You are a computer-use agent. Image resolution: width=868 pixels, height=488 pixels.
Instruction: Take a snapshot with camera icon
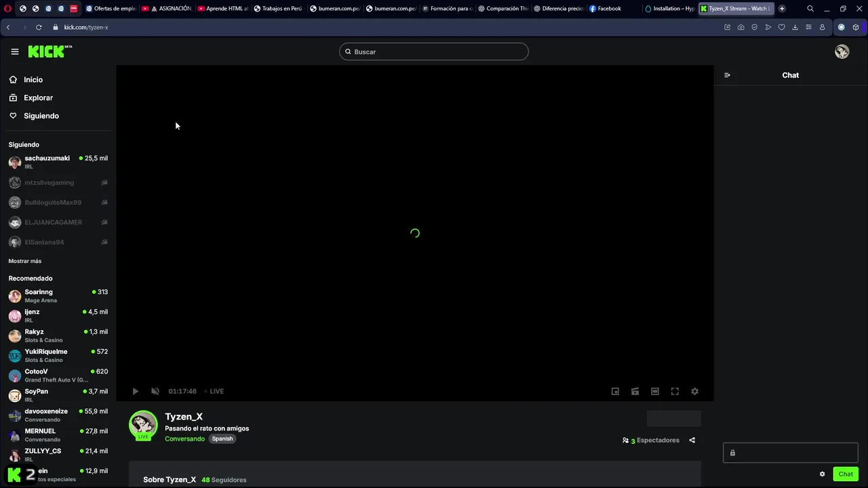tap(741, 27)
